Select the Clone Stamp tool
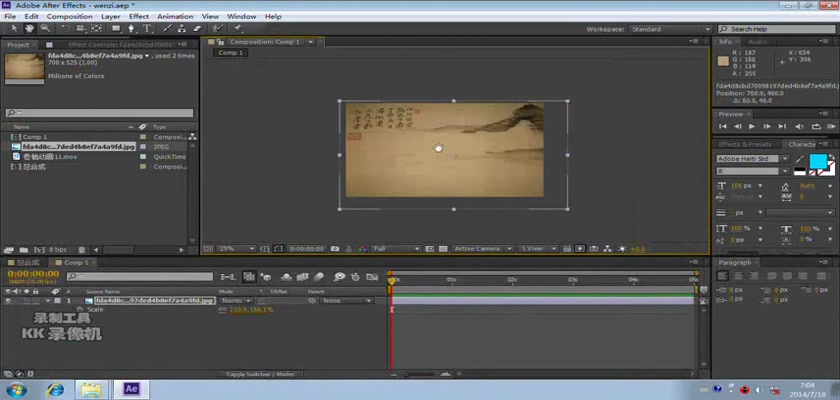This screenshot has height=400, width=840. coord(182,28)
